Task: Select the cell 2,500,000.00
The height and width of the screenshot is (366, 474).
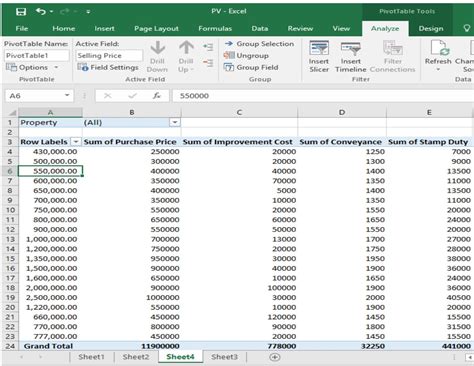Action: click(50, 298)
